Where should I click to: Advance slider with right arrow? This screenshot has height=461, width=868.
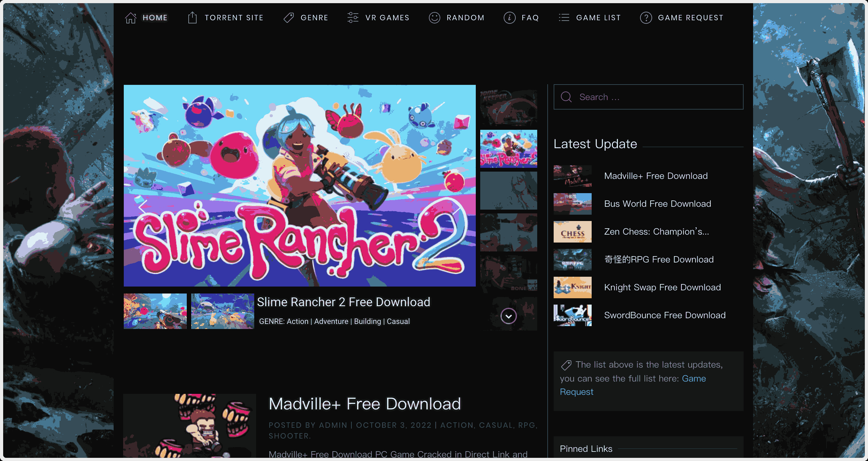click(457, 206)
